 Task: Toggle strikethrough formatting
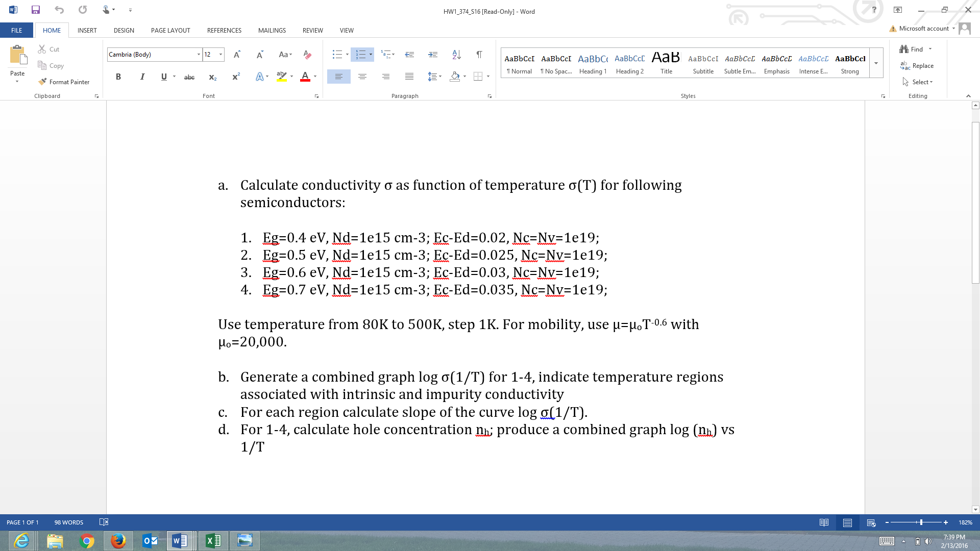[x=189, y=77]
